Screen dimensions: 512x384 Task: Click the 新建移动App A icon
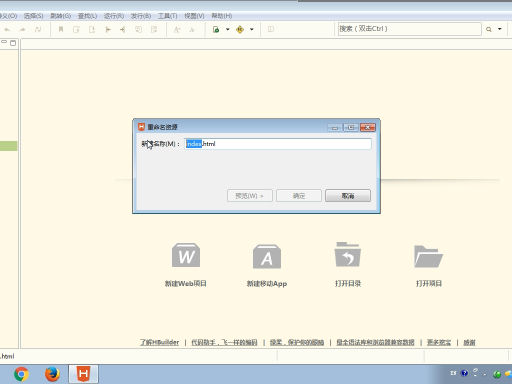[267, 256]
